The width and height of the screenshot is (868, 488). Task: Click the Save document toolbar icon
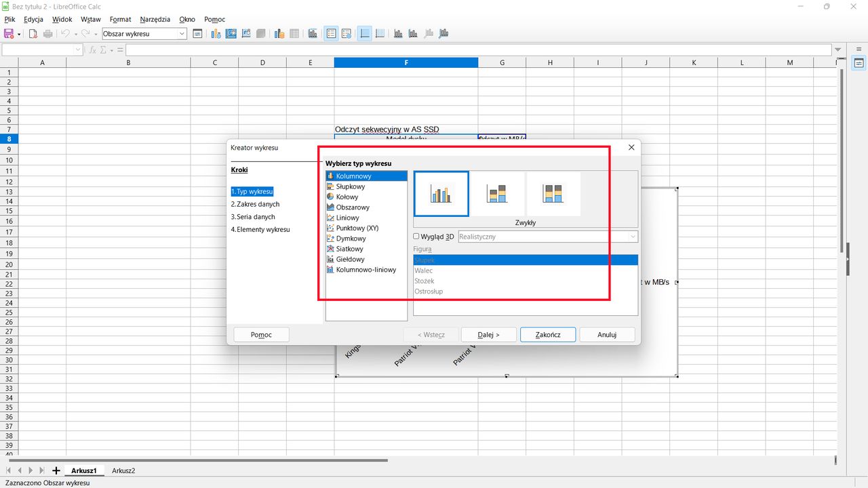[x=9, y=34]
